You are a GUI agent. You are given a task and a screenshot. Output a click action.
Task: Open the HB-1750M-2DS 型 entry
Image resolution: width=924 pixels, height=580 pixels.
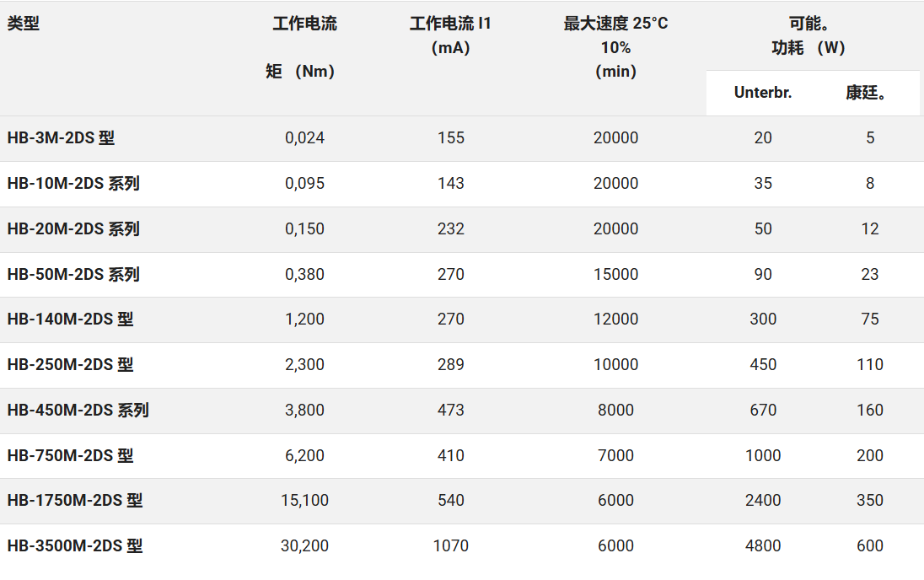tap(75, 501)
